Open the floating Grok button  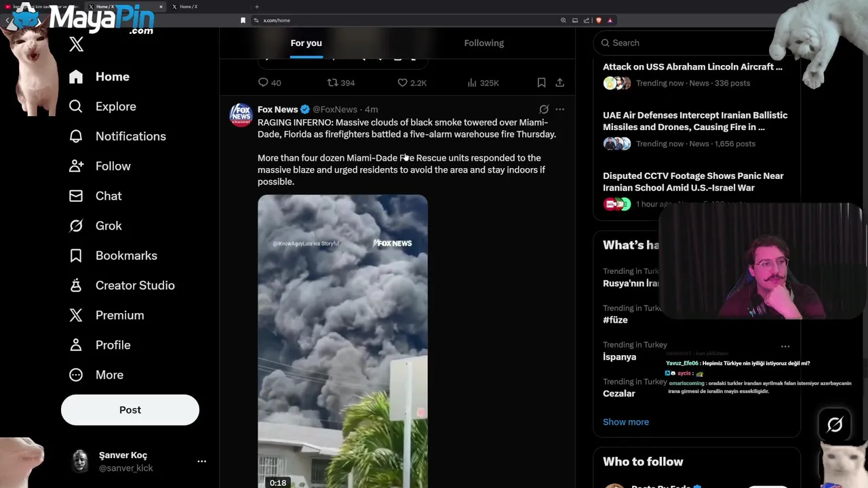835,424
